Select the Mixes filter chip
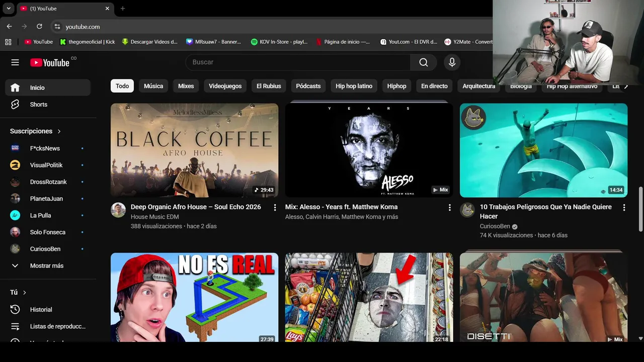This screenshot has width=644, height=362. [186, 86]
